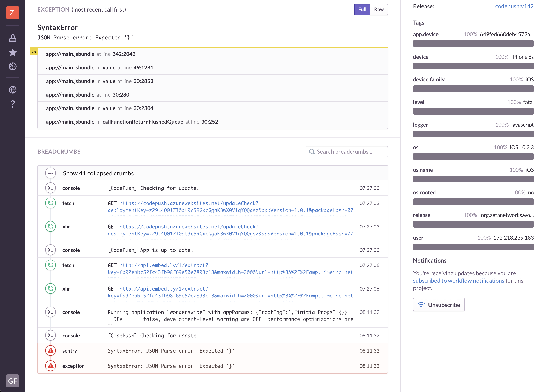Click the ZI organization avatar icon

pos(13,13)
